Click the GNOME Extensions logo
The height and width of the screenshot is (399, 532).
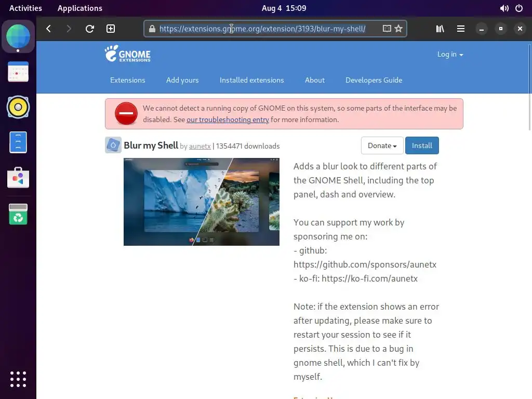(x=128, y=54)
